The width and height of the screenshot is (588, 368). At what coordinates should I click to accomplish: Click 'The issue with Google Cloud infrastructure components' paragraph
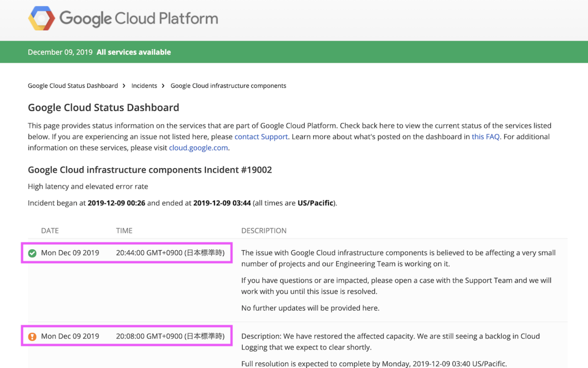398,259
